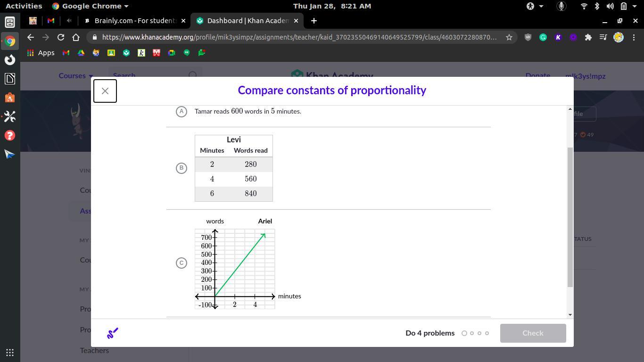Switch to the pinned Gmail tab
Viewport: 644px width, 362px height.
pyautogui.click(x=51, y=21)
